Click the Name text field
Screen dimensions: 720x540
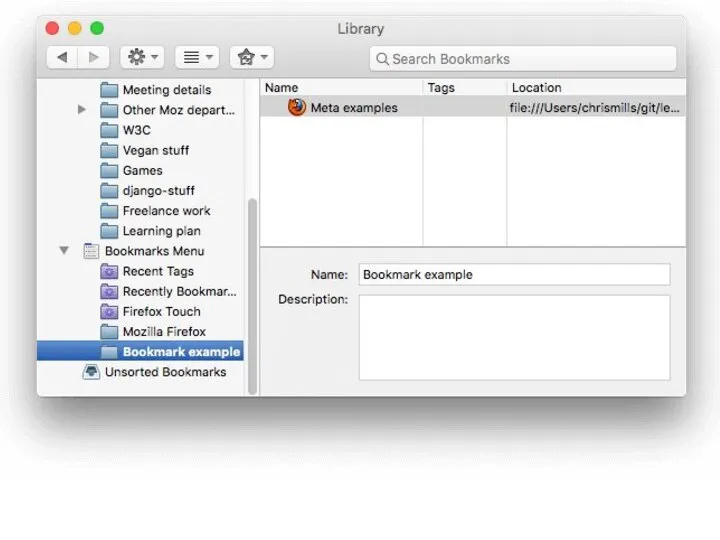pos(514,274)
